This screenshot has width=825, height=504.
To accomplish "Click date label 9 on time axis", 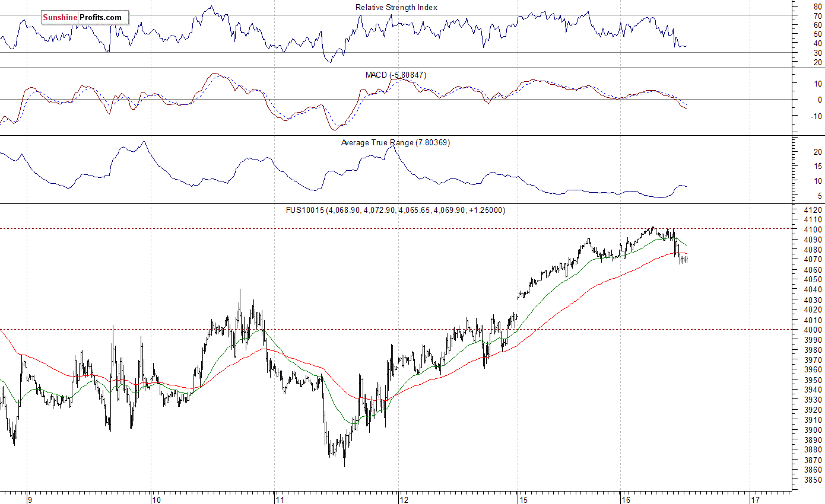I will point(29,500).
